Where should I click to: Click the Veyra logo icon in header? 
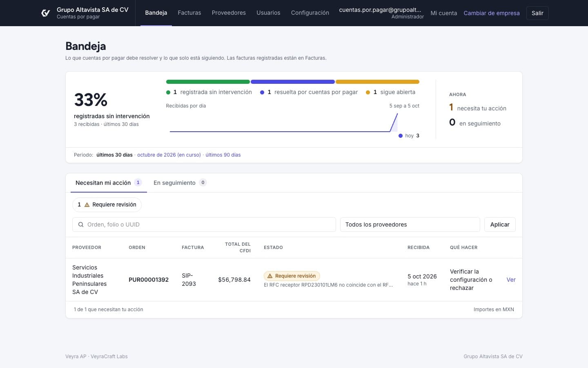[46, 13]
